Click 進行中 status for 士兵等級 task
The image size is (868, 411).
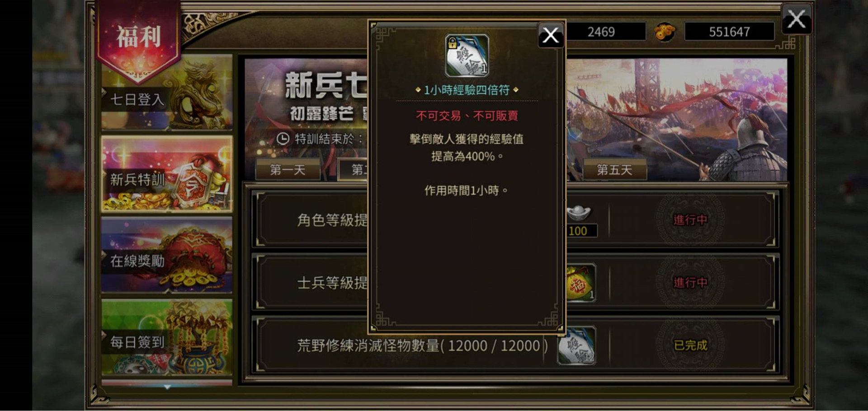click(690, 283)
